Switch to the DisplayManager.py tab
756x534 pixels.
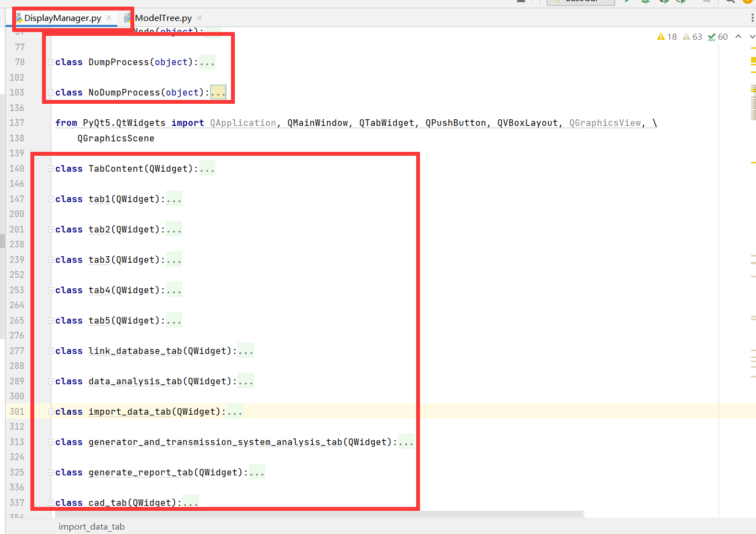coord(62,18)
